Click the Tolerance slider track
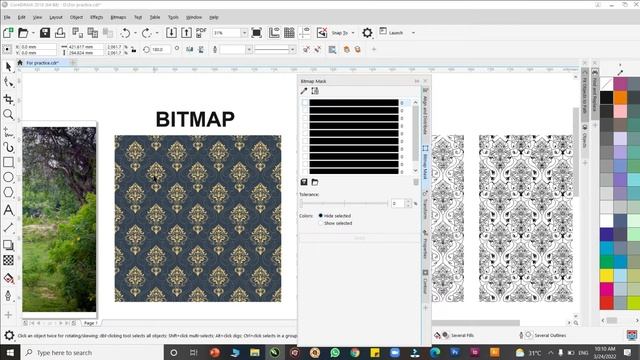This screenshot has width=640, height=360. (x=344, y=203)
